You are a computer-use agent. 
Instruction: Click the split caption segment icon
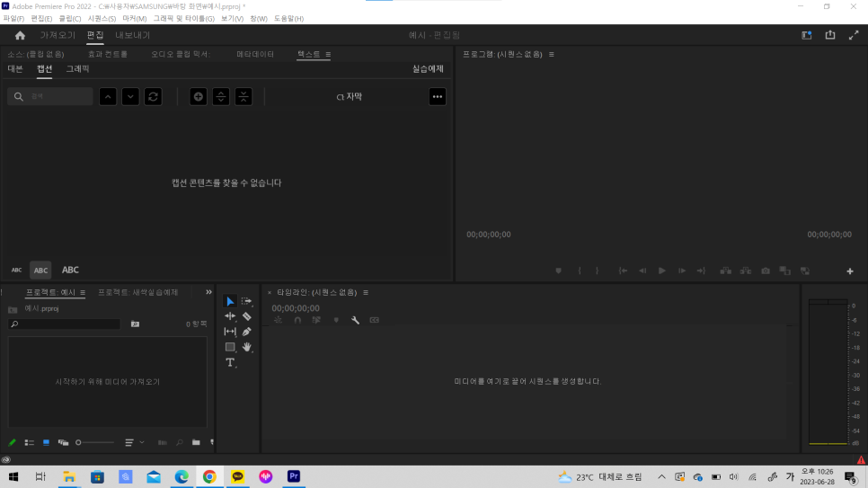[x=221, y=97]
